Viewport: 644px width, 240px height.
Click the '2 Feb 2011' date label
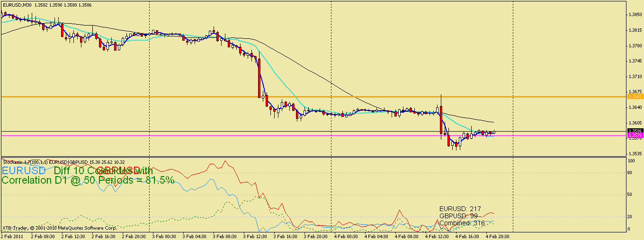point(12,236)
